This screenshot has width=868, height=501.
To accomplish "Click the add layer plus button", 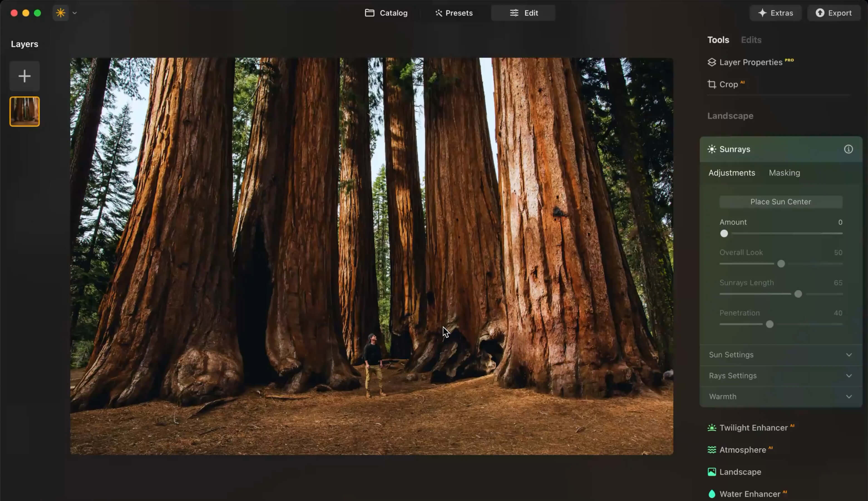I will (x=24, y=76).
